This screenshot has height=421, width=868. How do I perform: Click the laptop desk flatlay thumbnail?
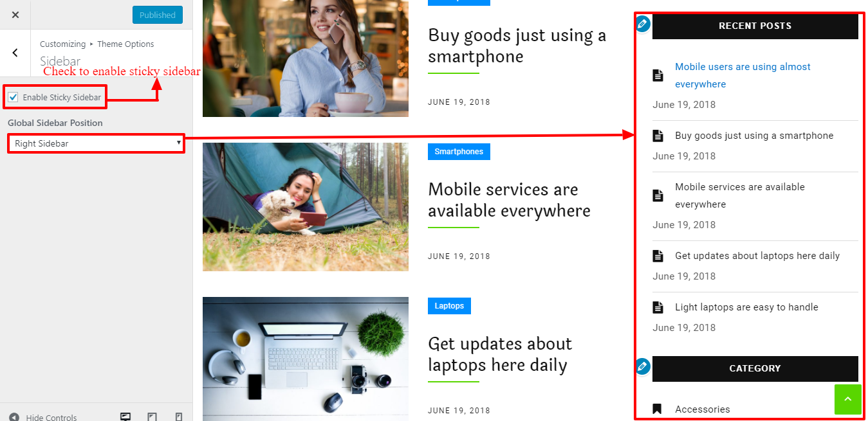(306, 359)
